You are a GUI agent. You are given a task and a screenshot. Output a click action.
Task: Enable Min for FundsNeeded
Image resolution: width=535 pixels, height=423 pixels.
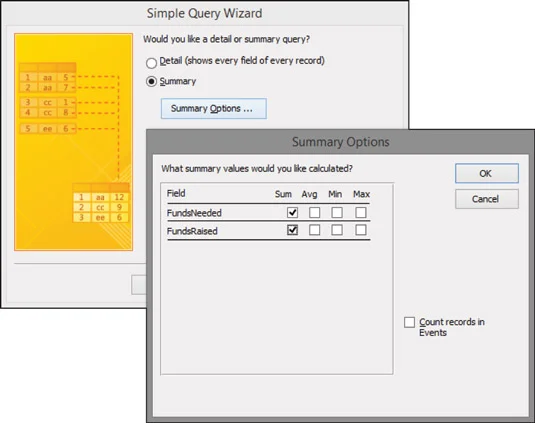(337, 213)
